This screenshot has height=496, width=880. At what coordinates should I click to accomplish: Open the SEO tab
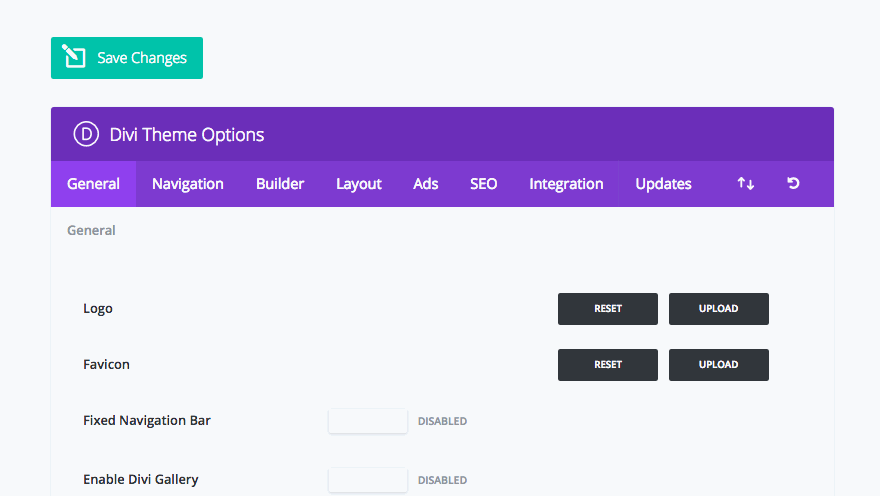coord(484,184)
